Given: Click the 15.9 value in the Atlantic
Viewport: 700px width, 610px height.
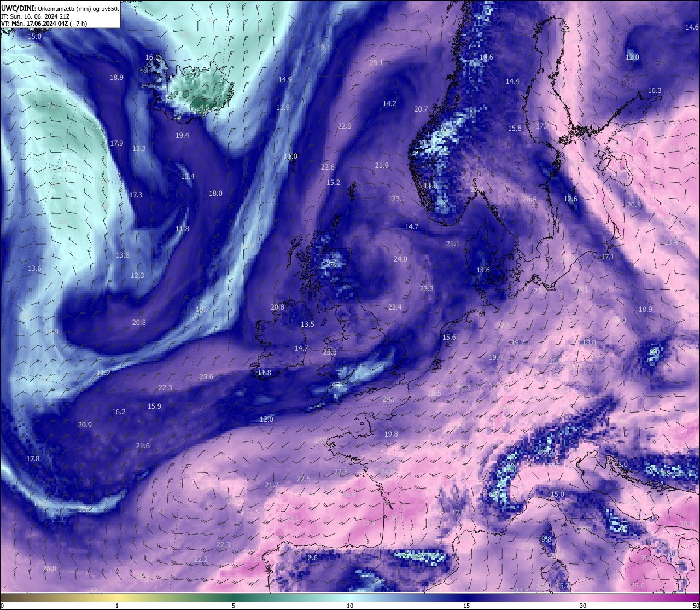Looking at the screenshot, I should point(154,406).
